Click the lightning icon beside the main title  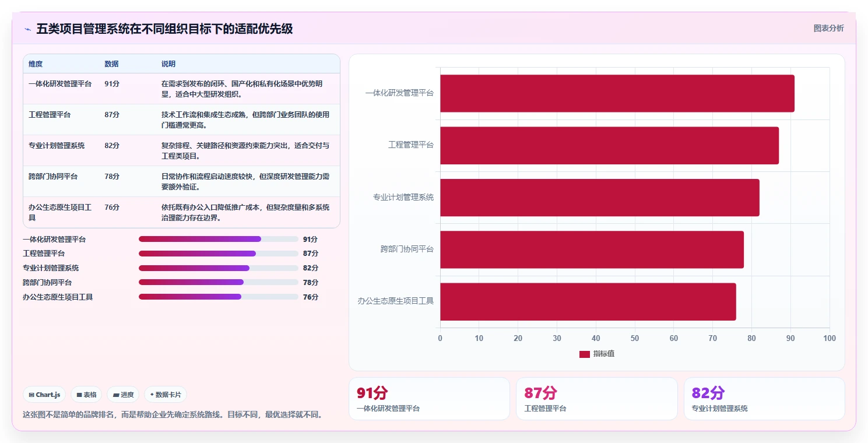point(27,29)
